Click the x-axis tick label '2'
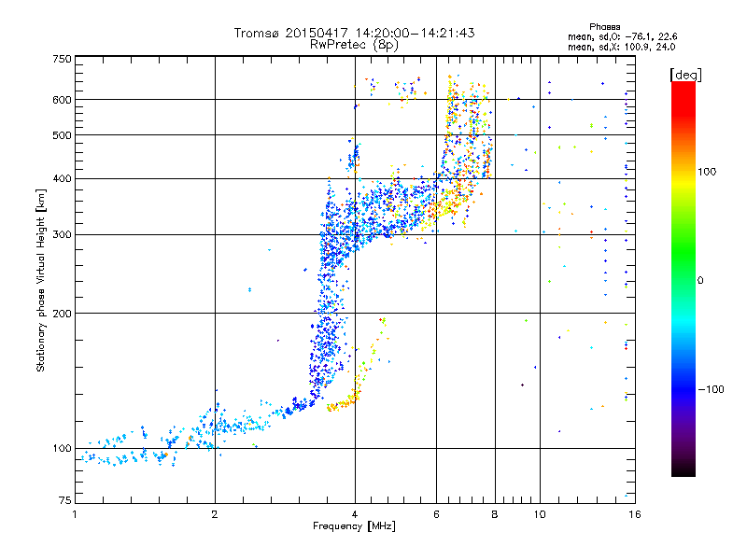This screenshot has width=747, height=560. 215,514
